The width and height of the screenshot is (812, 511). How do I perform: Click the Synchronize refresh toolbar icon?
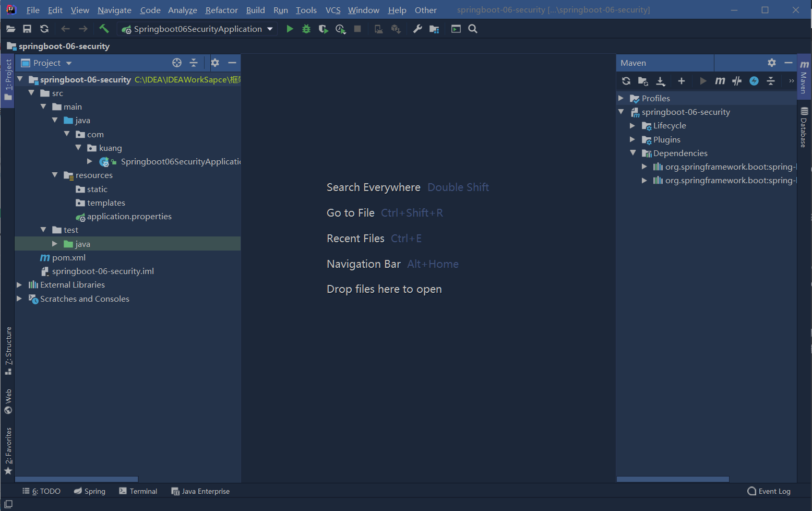click(44, 29)
